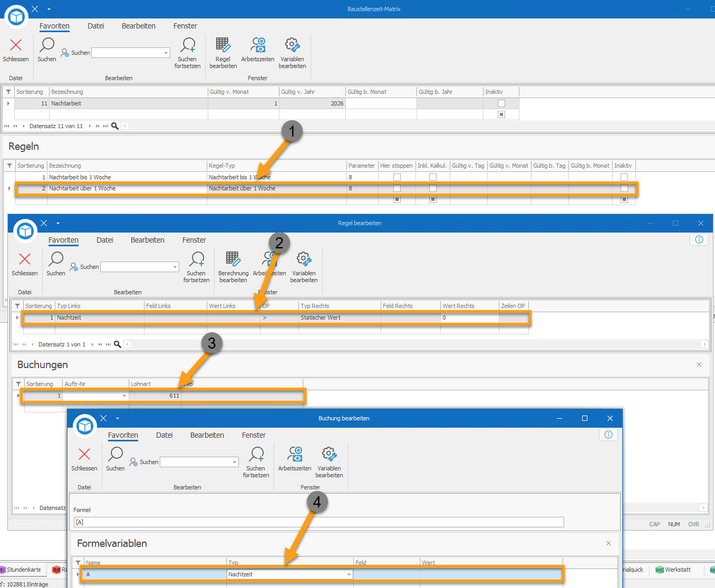715x588 pixels.
Task: Click the Formel input field
Action: 319,522
